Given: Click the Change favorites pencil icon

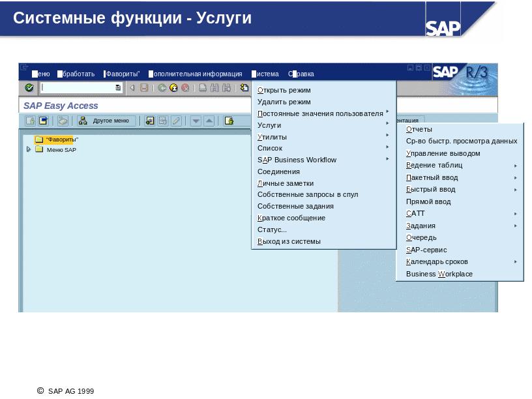Looking at the screenshot, I should [176, 121].
